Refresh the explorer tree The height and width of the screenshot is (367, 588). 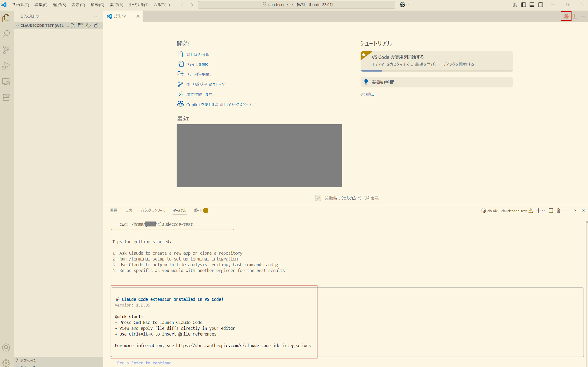click(88, 26)
